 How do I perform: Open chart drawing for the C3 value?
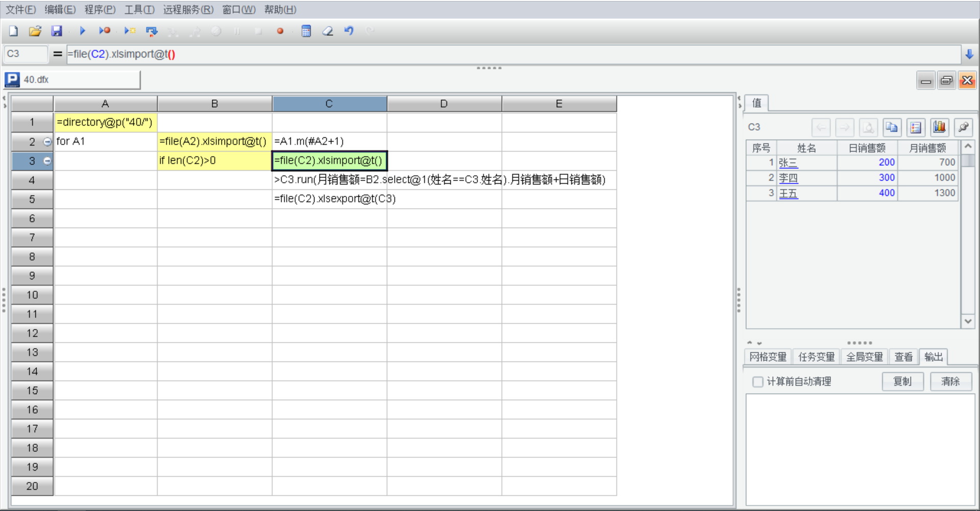click(940, 127)
